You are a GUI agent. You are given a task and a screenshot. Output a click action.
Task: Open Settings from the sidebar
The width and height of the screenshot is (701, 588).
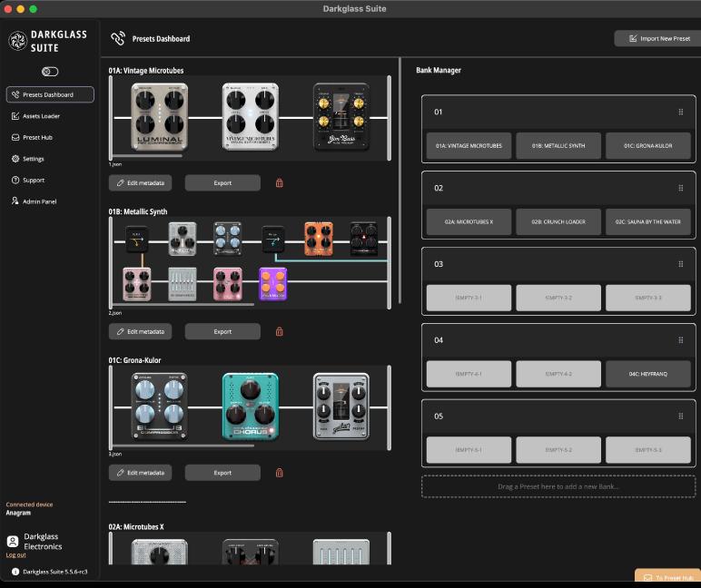33,159
